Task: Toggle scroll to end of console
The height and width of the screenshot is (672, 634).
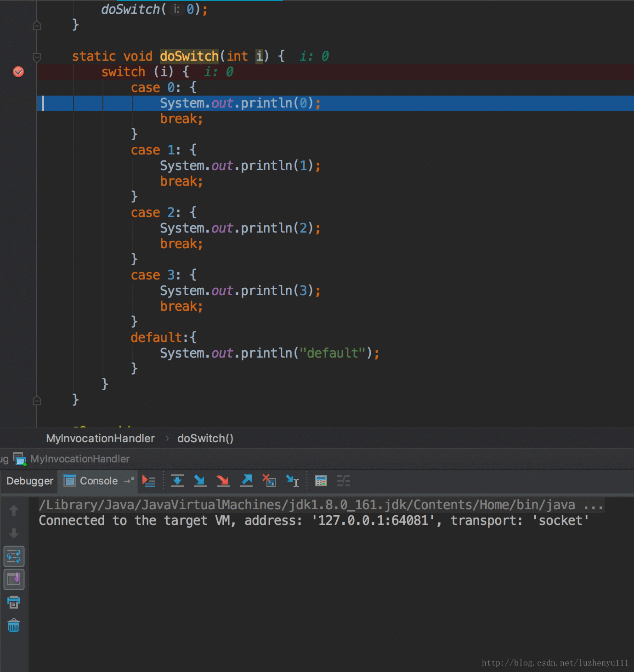Action: [14, 579]
